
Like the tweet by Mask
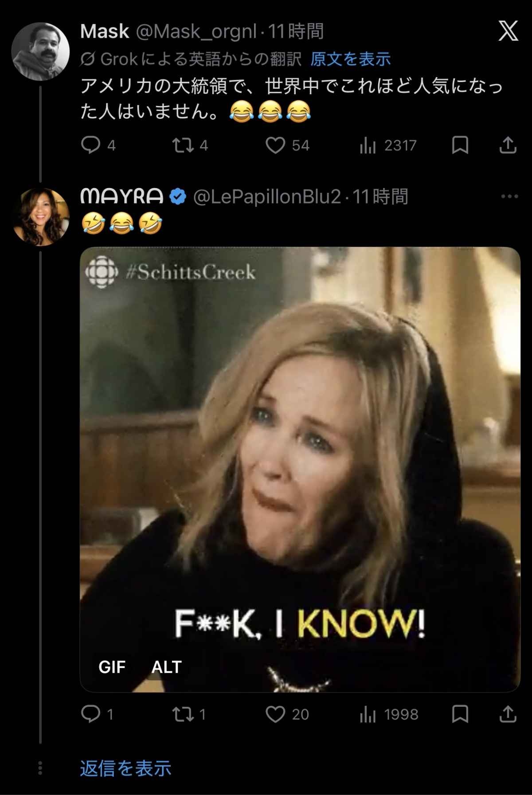click(275, 145)
